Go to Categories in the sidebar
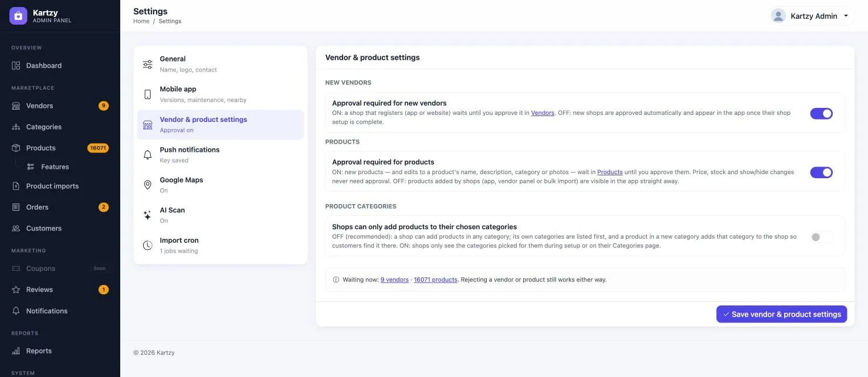Viewport: 868px width, 377px height. point(60,127)
